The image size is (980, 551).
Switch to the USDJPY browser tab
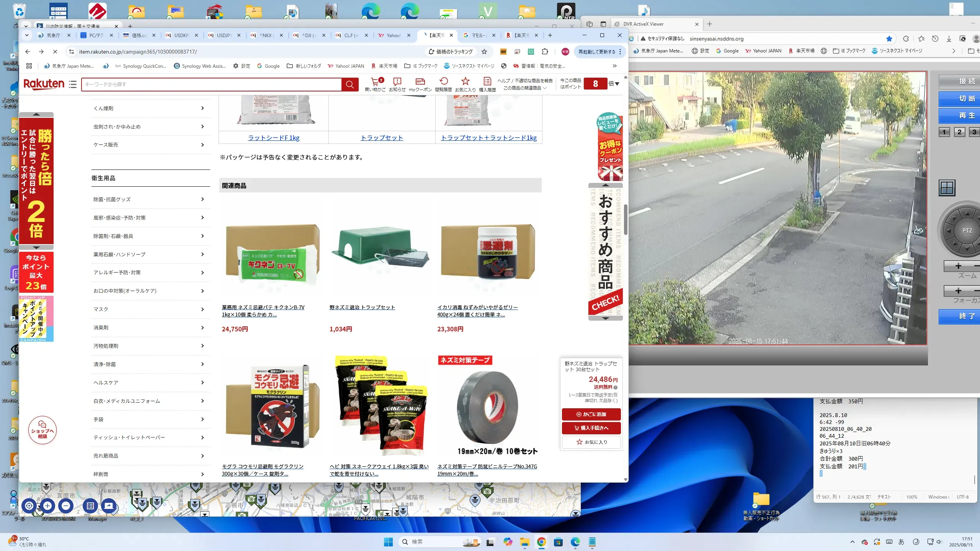(x=224, y=35)
